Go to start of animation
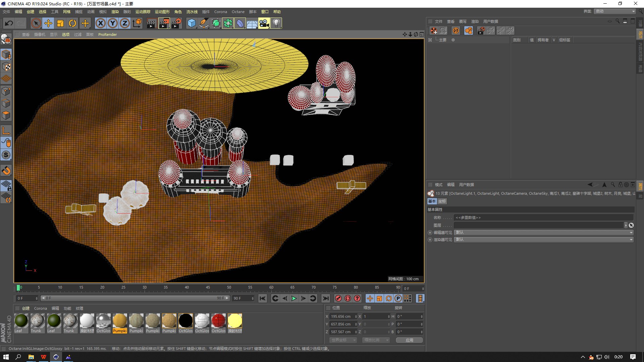This screenshot has height=362, width=644. (x=263, y=298)
